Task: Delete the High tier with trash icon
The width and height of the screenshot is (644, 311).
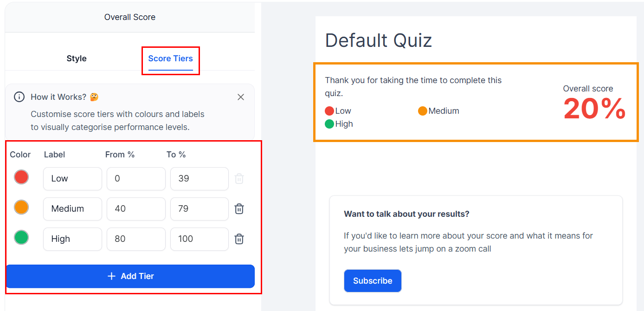Action: 239,239
